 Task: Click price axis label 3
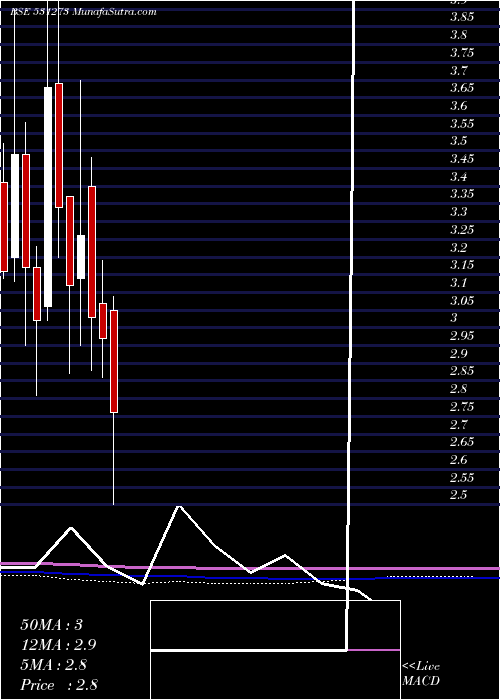tap(455, 318)
